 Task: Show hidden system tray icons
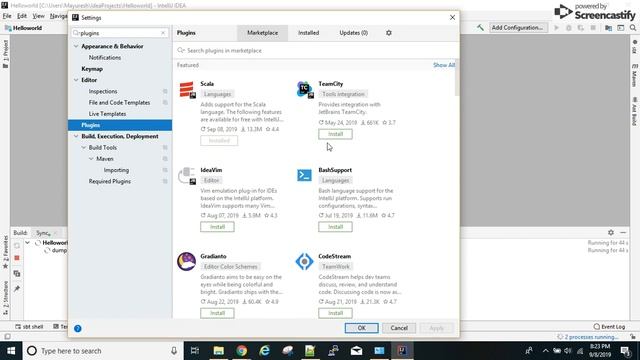(x=545, y=351)
